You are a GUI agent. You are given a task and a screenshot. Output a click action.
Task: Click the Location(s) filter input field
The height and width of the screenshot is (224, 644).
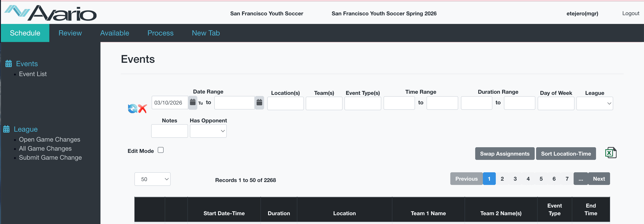coord(285,103)
